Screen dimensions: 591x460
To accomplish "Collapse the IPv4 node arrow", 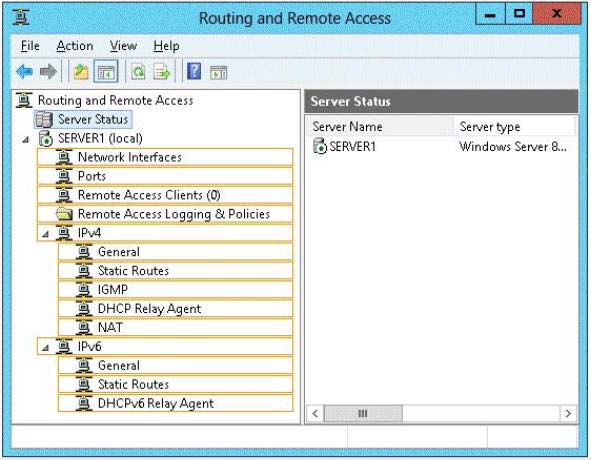I will (x=46, y=234).
